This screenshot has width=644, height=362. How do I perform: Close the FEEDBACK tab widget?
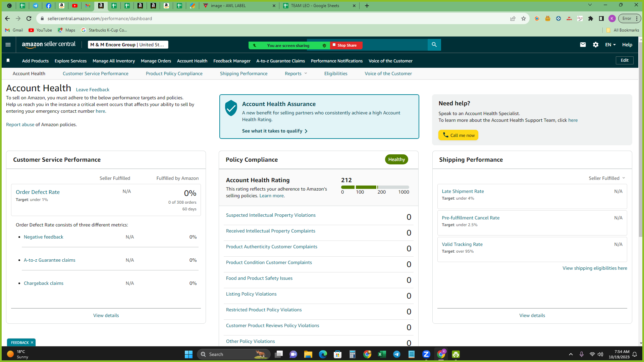(x=32, y=343)
